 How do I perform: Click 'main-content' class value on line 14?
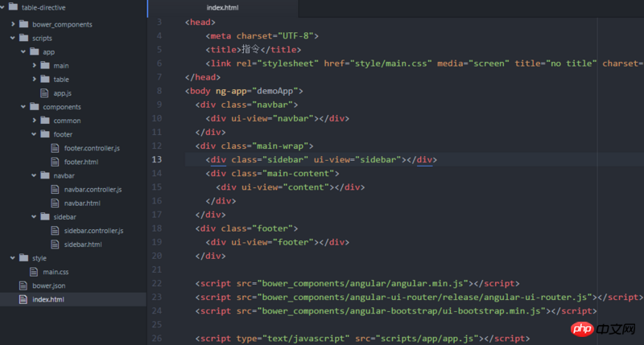click(298, 174)
